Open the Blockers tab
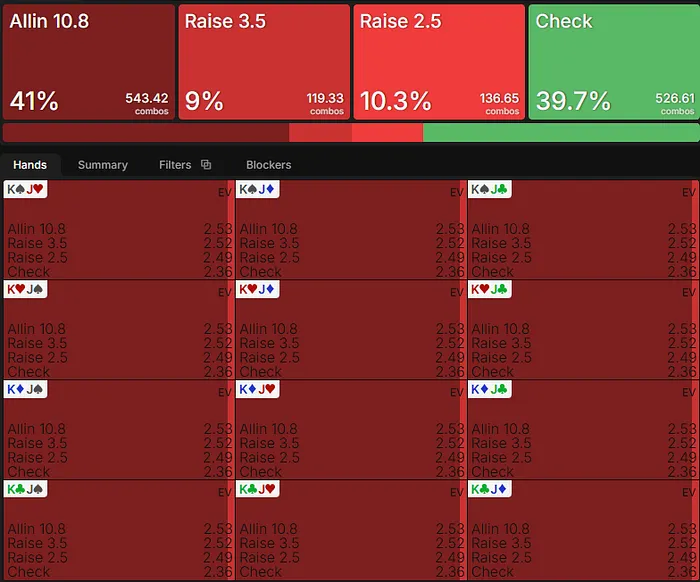700x582 pixels. [x=269, y=165]
